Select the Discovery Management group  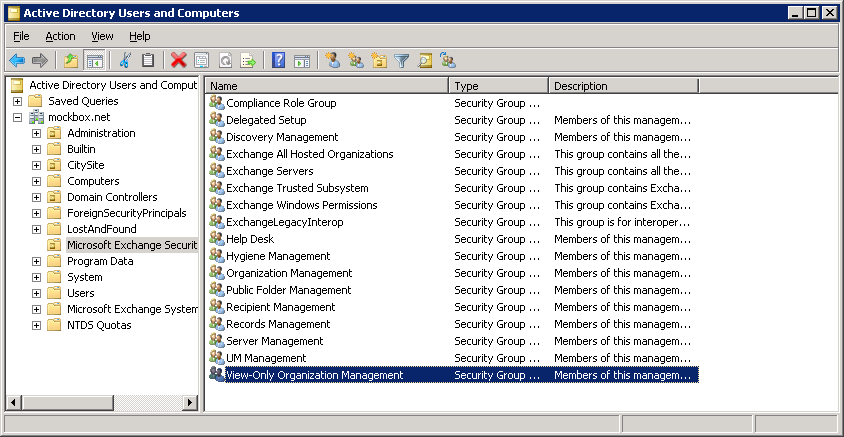282,137
